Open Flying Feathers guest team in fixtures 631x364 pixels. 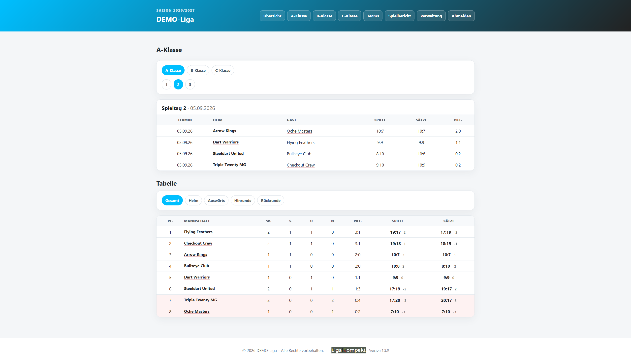pos(300,142)
